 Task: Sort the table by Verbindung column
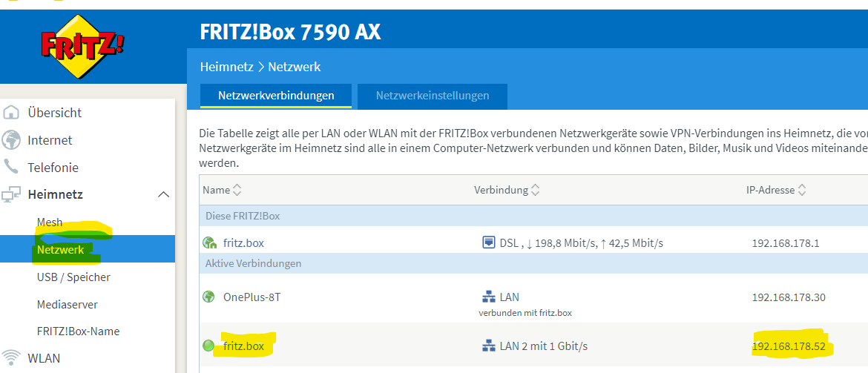pyautogui.click(x=536, y=190)
